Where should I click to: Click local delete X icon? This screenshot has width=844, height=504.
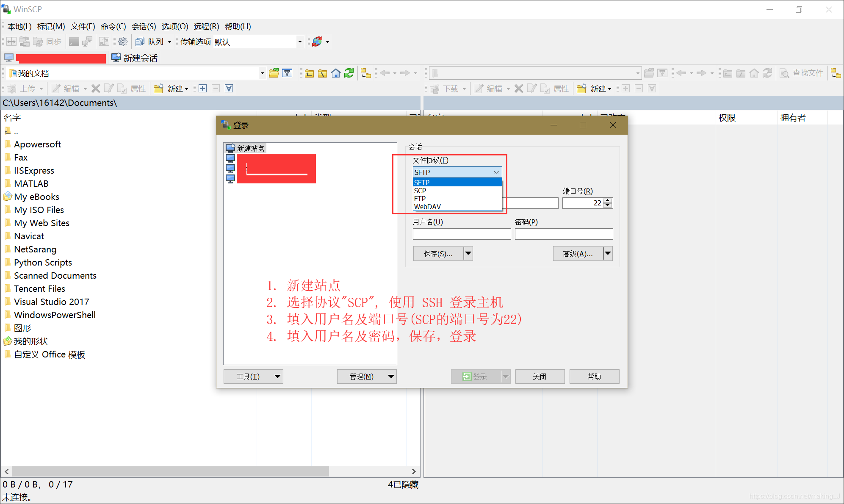coord(96,89)
